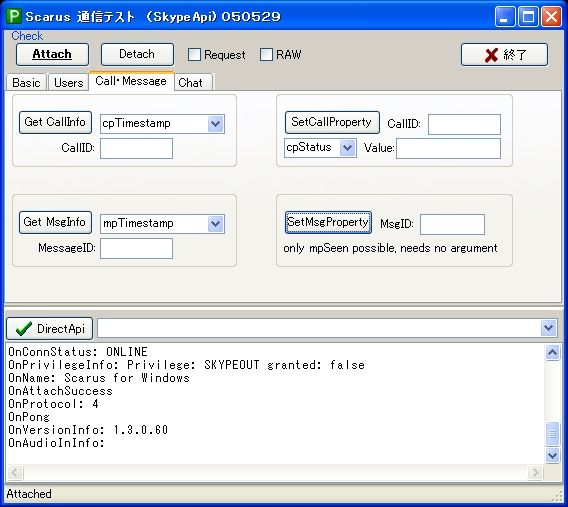Expand the DirectApi command combo box
Image resolution: width=568 pixels, height=507 pixels.
pos(548,328)
